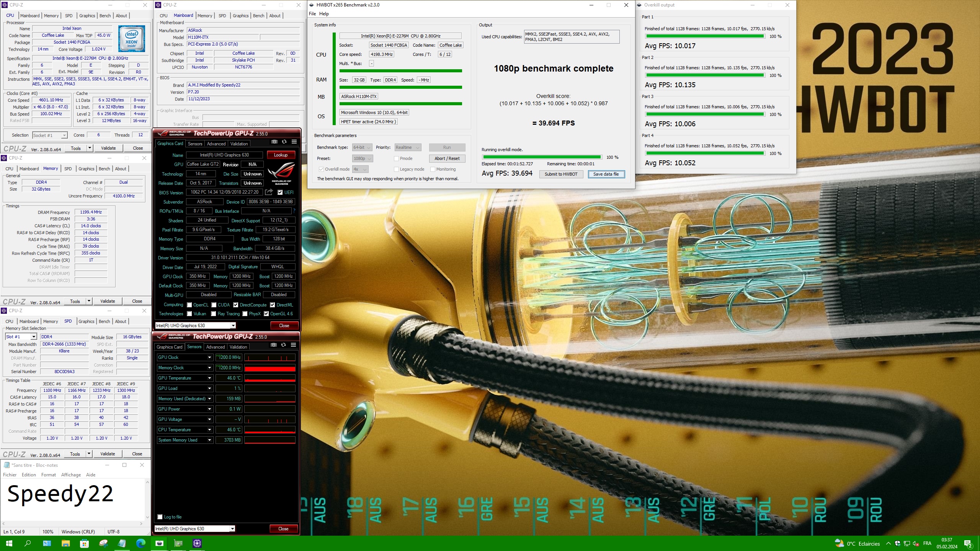Open the network tray icon

coord(906,543)
